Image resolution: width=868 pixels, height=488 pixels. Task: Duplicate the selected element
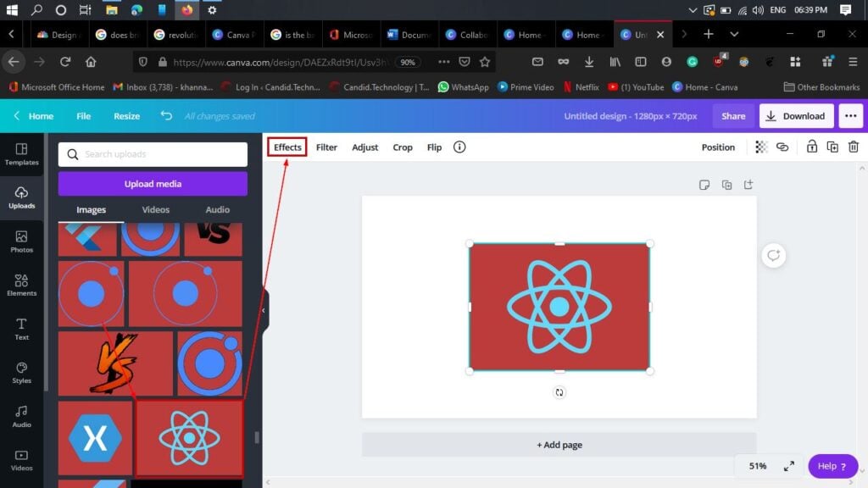tap(832, 147)
